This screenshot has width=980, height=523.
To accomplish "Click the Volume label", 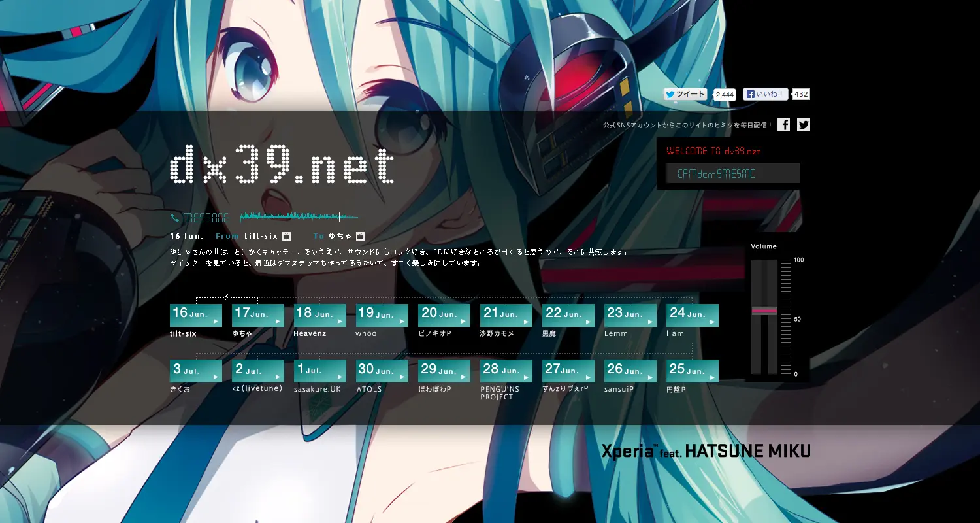I will pyautogui.click(x=764, y=246).
